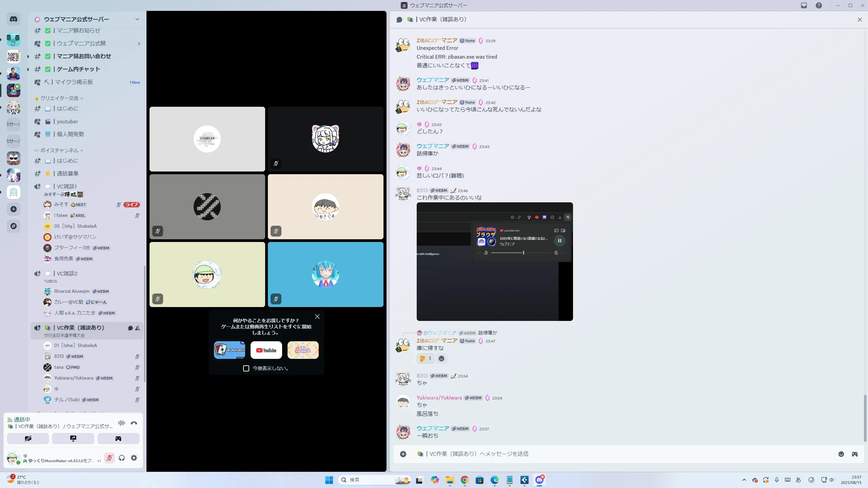Open the Discover servers compass icon
Viewport: 868px width, 488px height.
coord(14,226)
